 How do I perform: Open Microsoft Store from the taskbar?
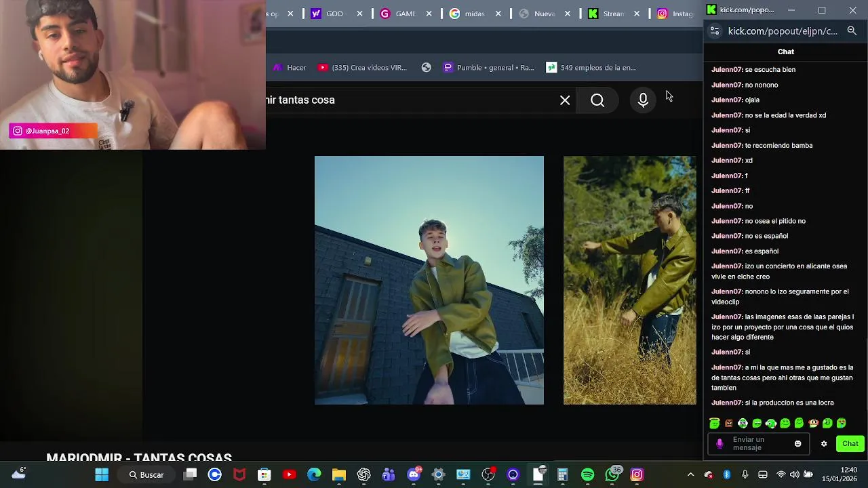pyautogui.click(x=264, y=474)
